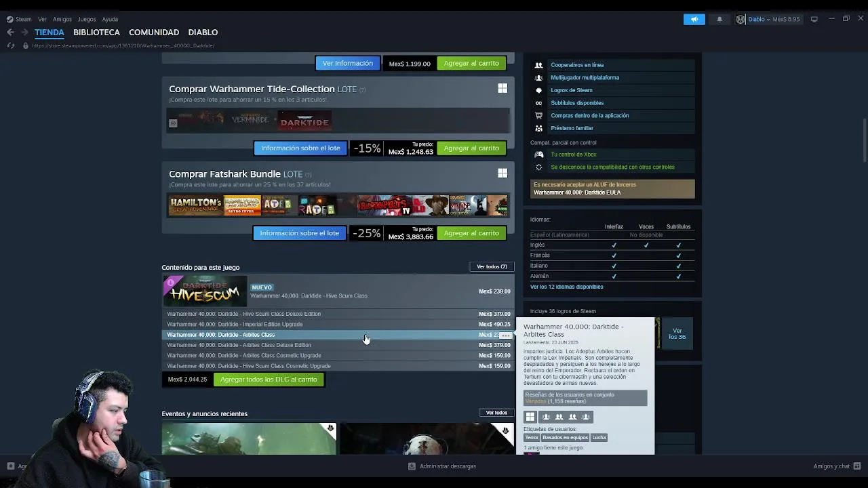The height and width of the screenshot is (488, 868).
Task: Add Fatshark Bundle to cart
Action: pyautogui.click(x=471, y=232)
